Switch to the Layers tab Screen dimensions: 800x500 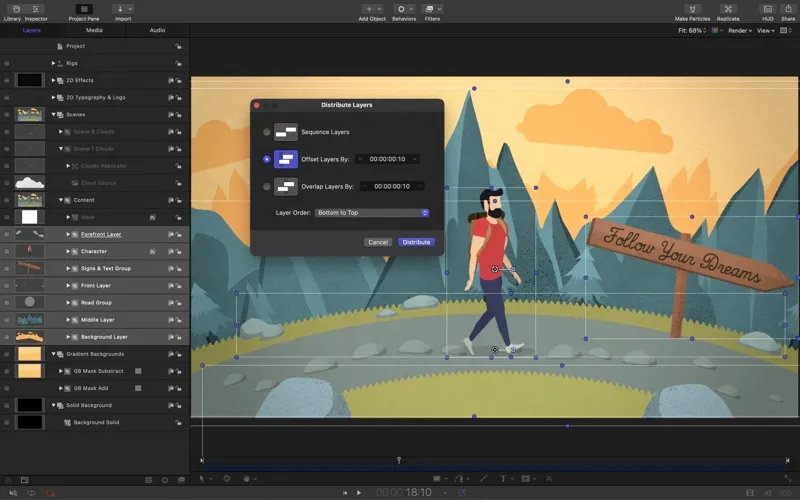click(x=32, y=30)
